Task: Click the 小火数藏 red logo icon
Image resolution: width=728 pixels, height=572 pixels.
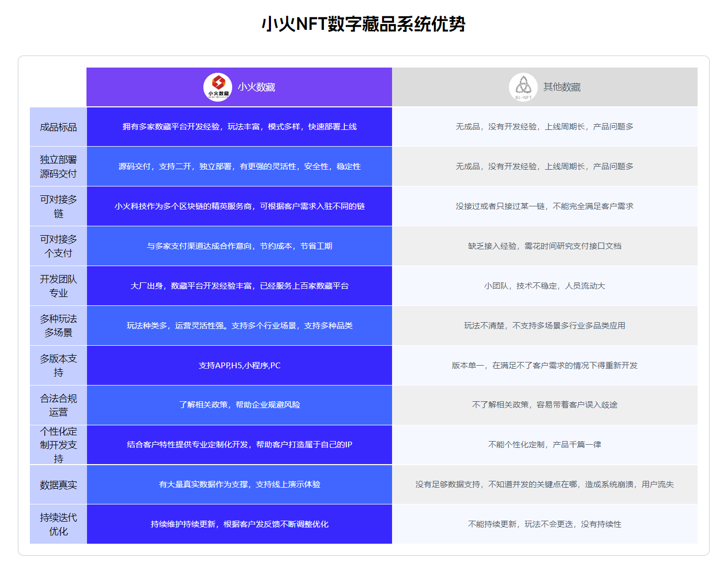Action: [218, 87]
